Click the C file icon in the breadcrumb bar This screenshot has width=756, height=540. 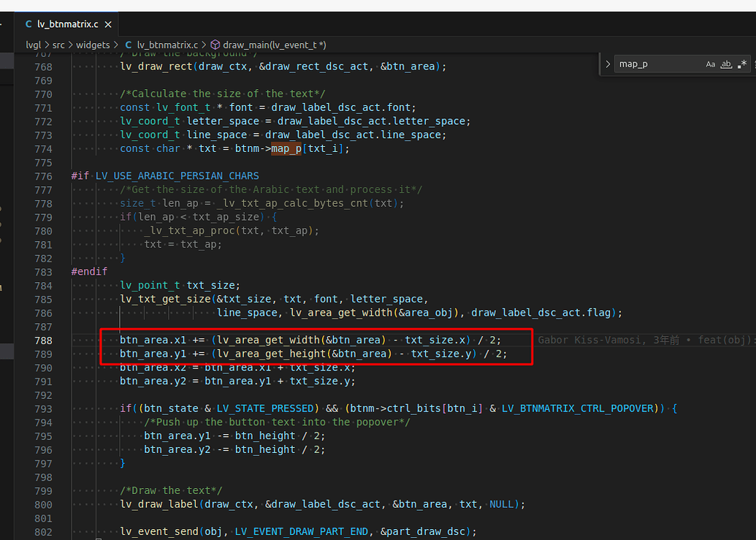tap(129, 45)
